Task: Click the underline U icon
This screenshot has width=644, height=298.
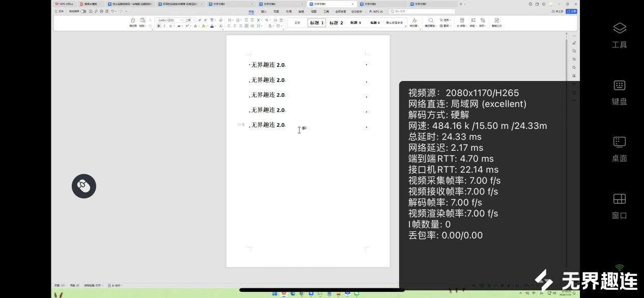Action: [171, 26]
